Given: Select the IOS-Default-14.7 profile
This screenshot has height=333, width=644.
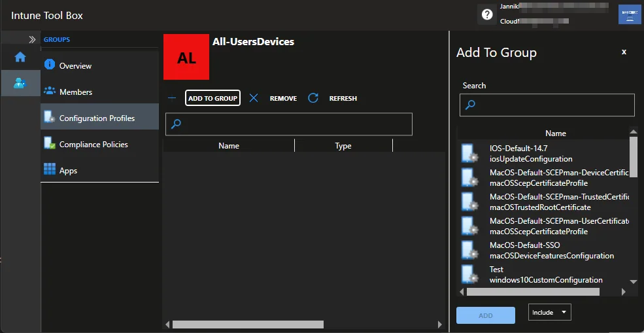Looking at the screenshot, I should click(543, 153).
